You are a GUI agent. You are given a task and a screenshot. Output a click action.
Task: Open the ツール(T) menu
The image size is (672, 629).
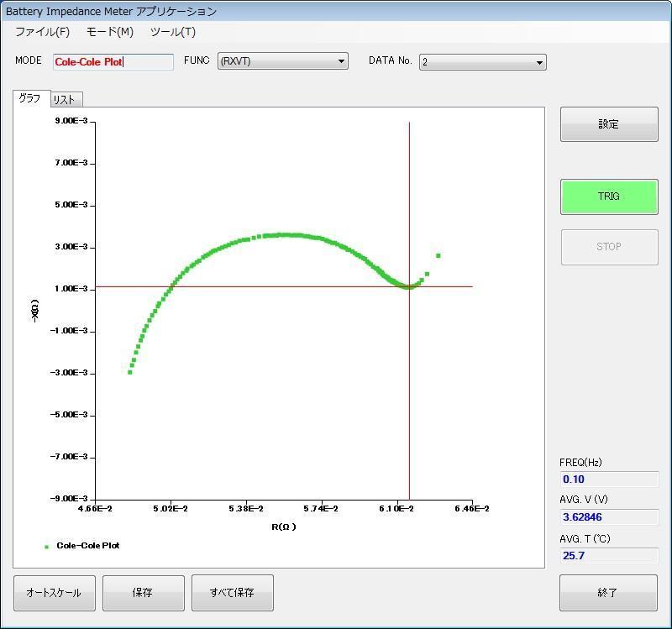[173, 32]
